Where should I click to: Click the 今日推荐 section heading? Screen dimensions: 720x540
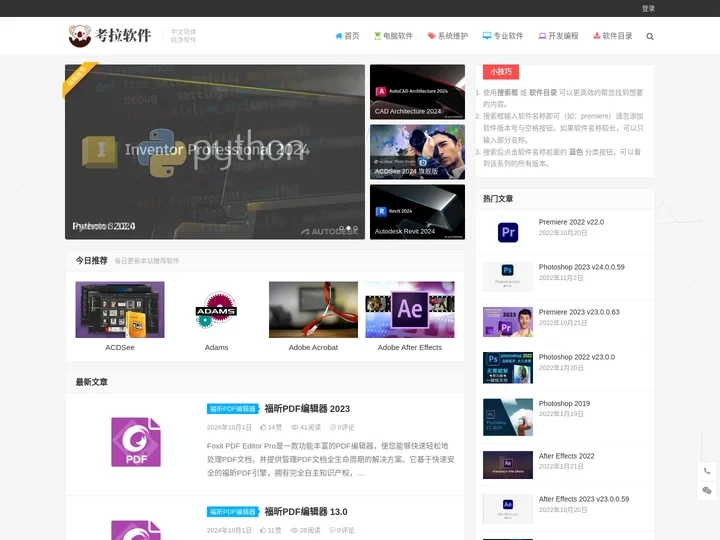92,260
